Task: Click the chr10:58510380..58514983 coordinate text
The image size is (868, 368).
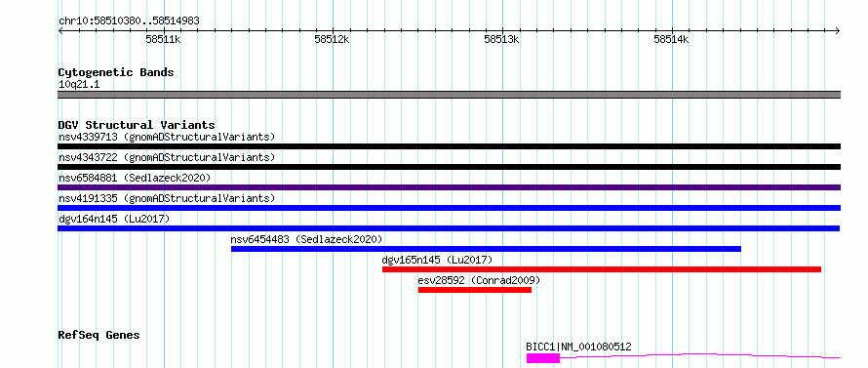Action: pyautogui.click(x=129, y=21)
